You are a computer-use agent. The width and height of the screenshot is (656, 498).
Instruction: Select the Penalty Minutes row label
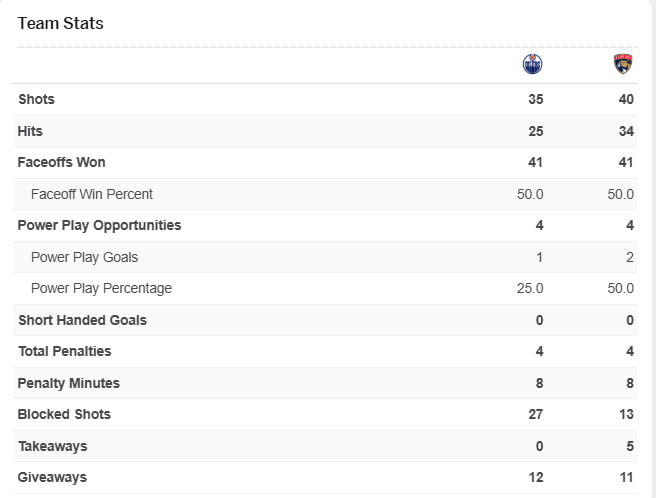(68, 383)
